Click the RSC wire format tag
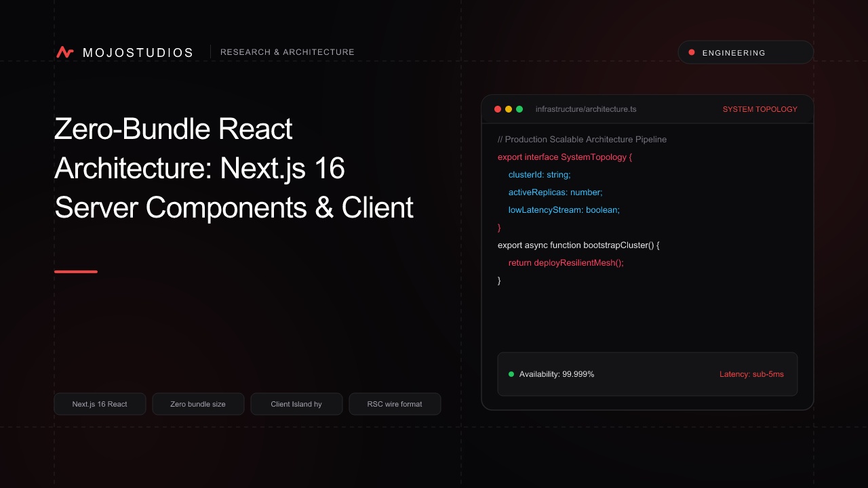 pos(395,404)
